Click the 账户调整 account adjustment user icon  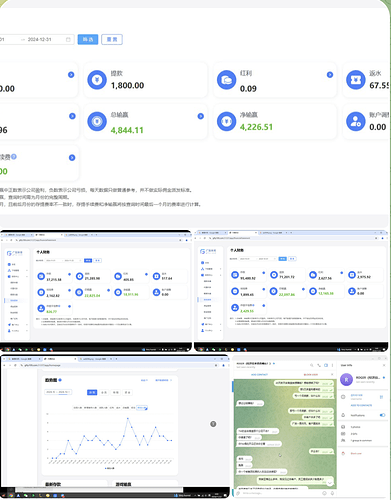356,121
